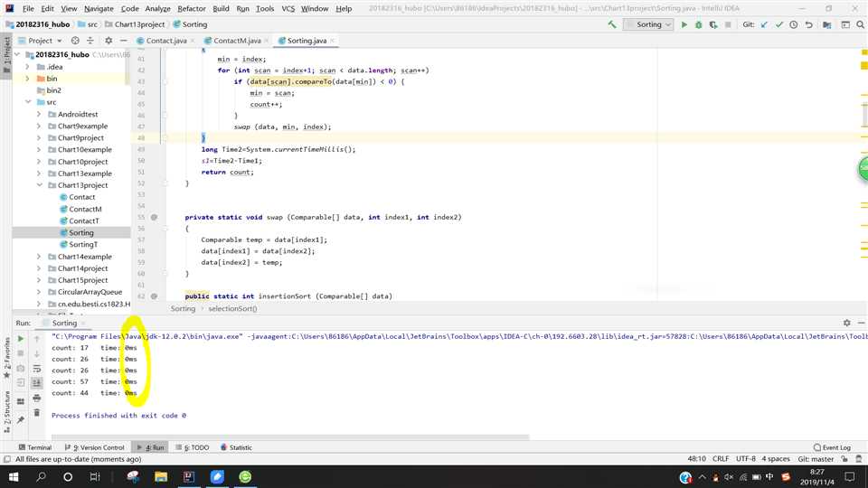Collapse the src folder
The image size is (868, 488).
(x=28, y=102)
